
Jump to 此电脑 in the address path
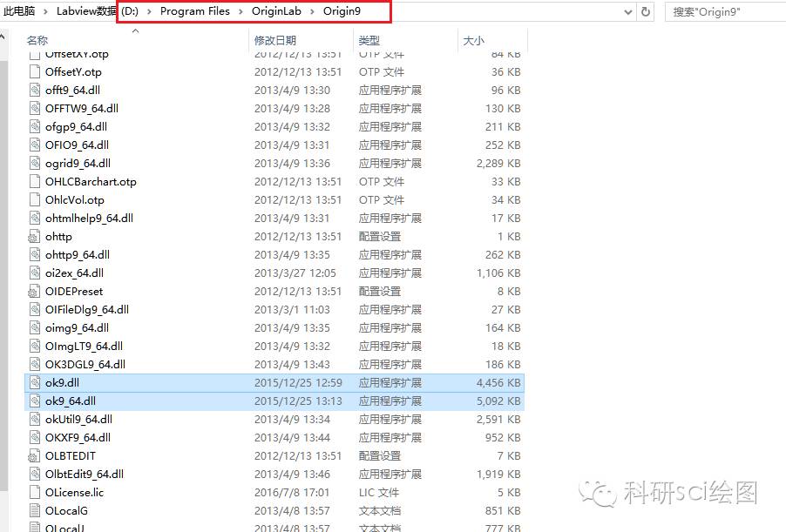click(x=19, y=12)
